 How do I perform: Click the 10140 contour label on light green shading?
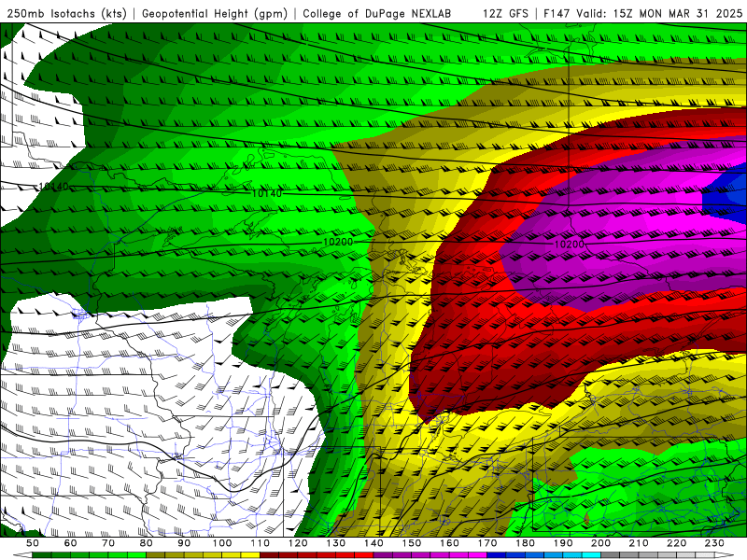[267, 193]
